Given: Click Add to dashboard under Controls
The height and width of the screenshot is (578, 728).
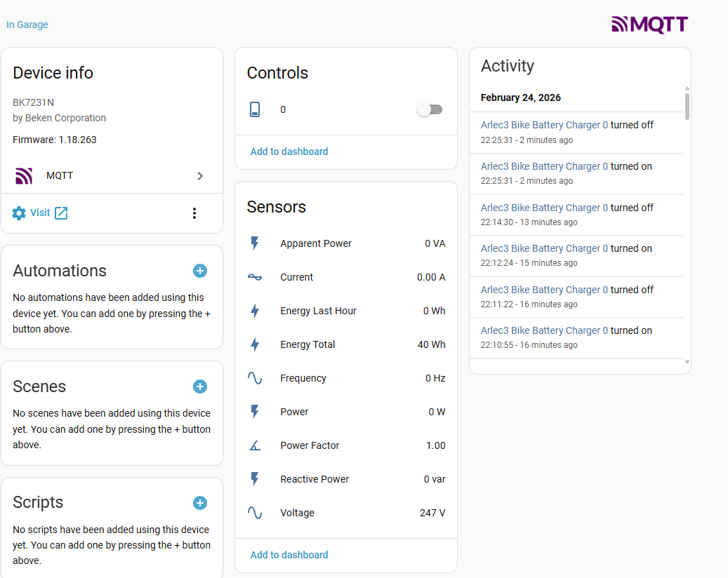Looking at the screenshot, I should pos(289,152).
